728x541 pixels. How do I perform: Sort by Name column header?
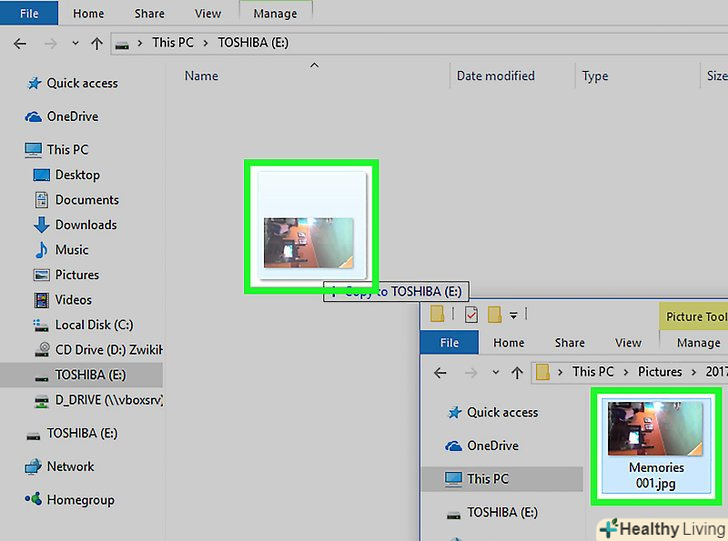coord(201,76)
